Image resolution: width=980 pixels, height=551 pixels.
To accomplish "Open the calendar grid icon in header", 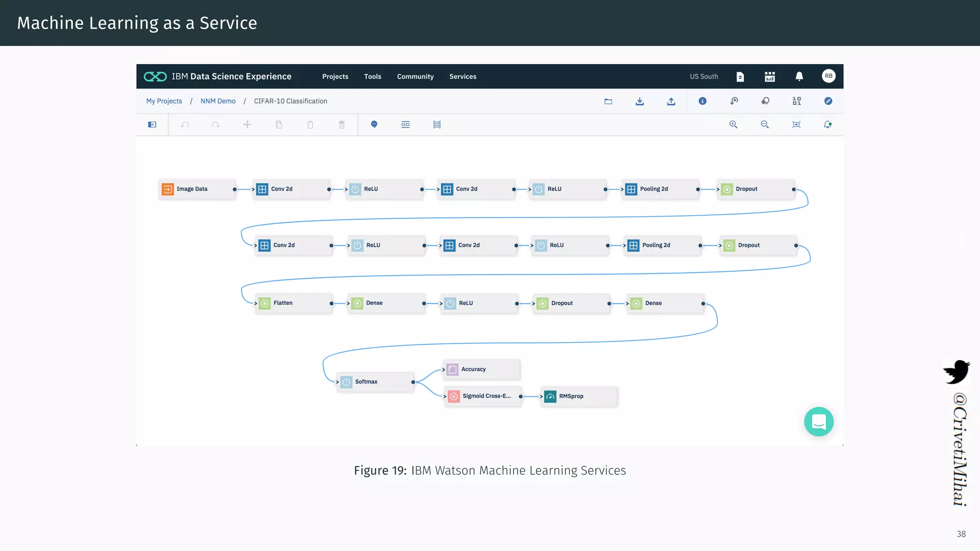I will 769,77.
